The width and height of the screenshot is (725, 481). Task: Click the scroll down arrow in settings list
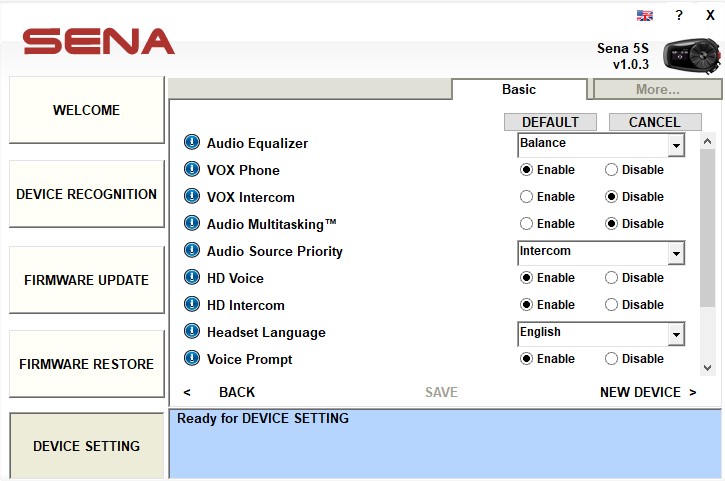(x=708, y=367)
